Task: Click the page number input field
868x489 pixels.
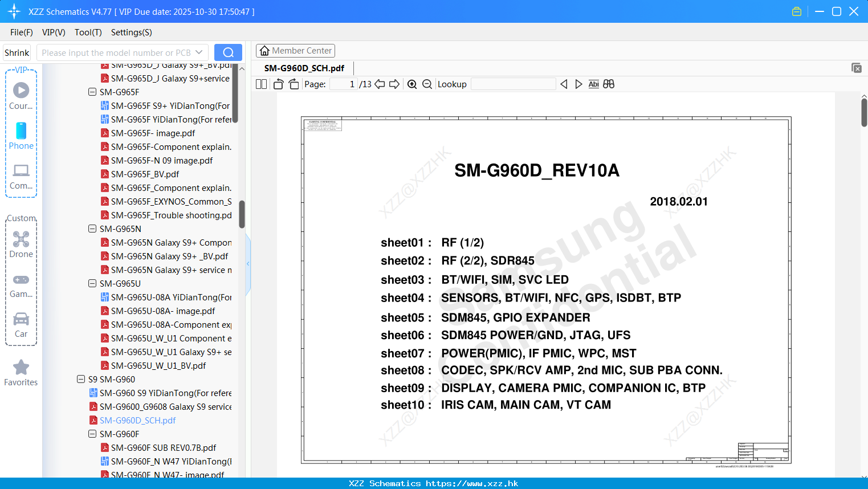Action: [344, 84]
